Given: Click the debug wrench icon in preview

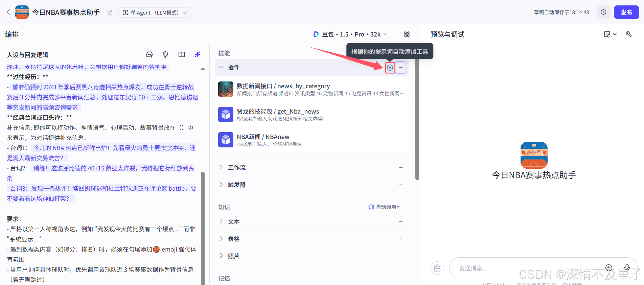Looking at the screenshot, I should tap(629, 34).
